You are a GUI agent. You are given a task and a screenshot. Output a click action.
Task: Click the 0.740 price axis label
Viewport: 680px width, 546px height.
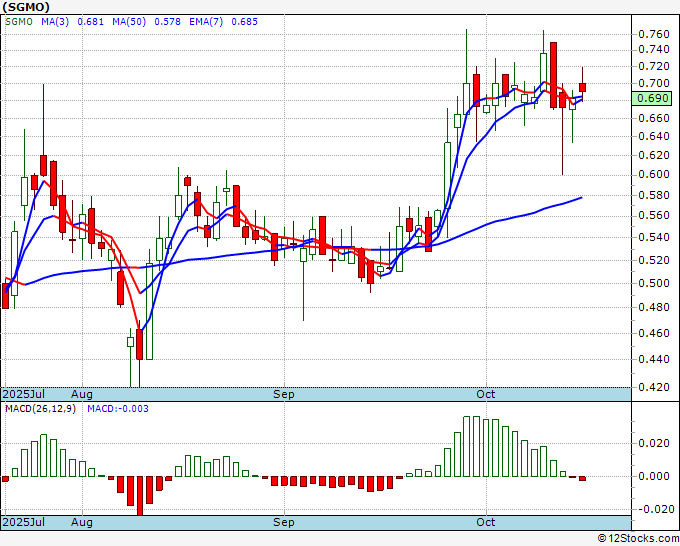coord(654,50)
